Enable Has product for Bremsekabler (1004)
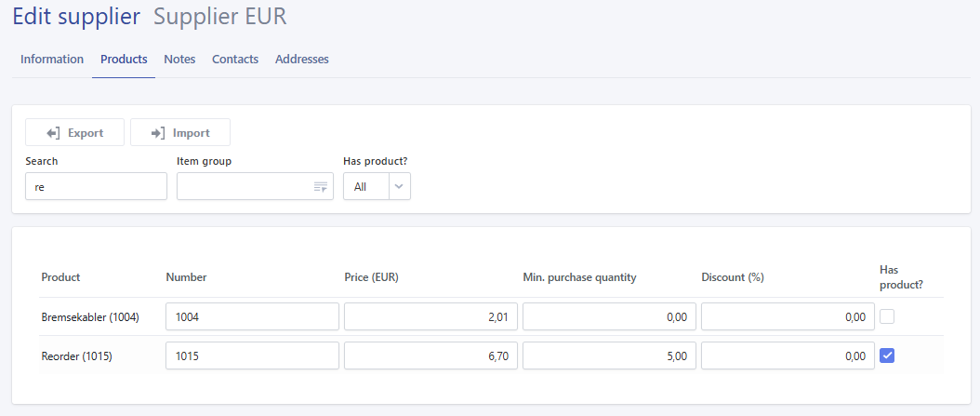Screen dimensions: 980x416 (887, 317)
